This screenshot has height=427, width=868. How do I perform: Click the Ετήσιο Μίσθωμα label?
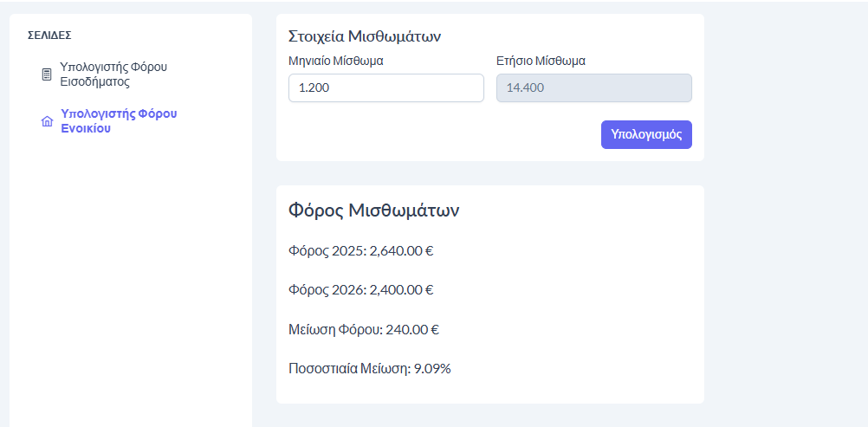[x=541, y=61]
